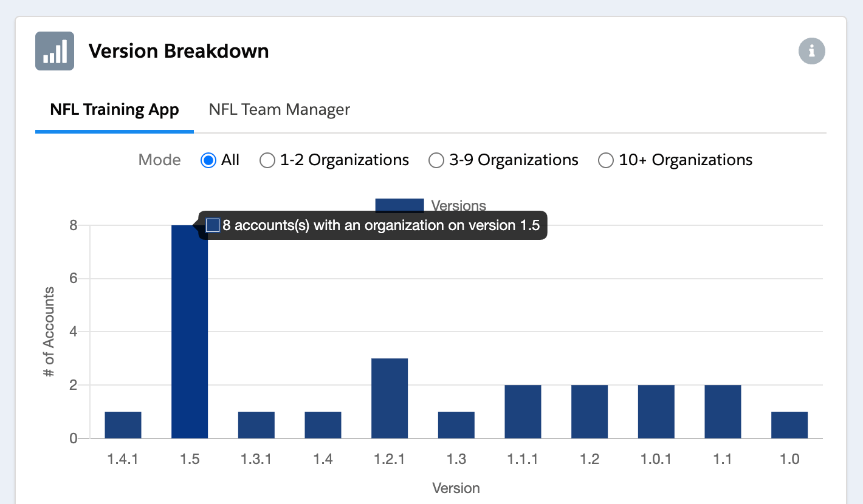Image resolution: width=863 pixels, height=504 pixels.
Task: Click the bar for version 1.2.1
Action: pos(390,398)
